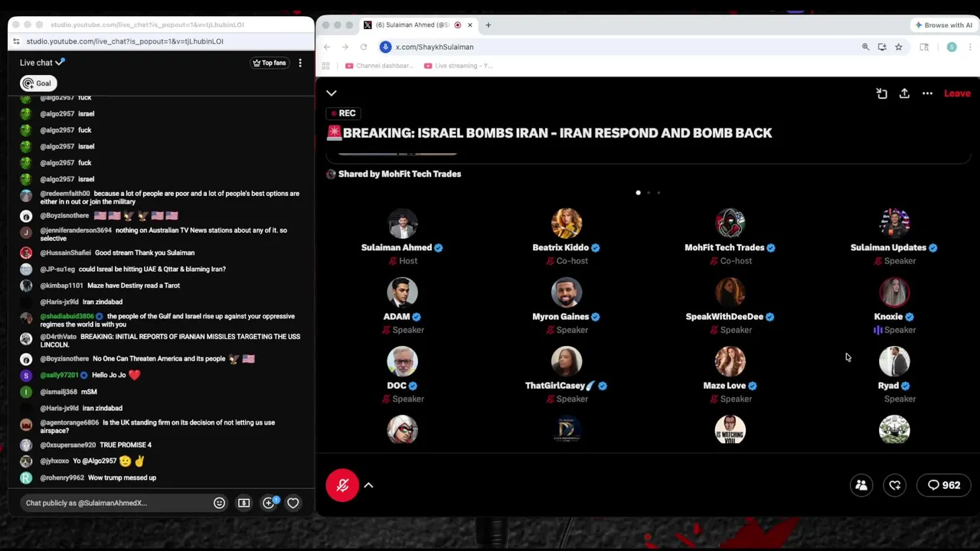Collapse the Space with the down chevron
Screen dimensions: 980x551
pyautogui.click(x=332, y=93)
